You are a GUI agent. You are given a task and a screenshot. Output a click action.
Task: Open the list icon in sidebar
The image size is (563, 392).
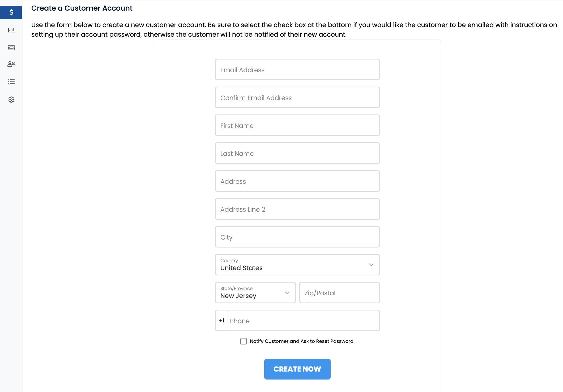[x=11, y=82]
